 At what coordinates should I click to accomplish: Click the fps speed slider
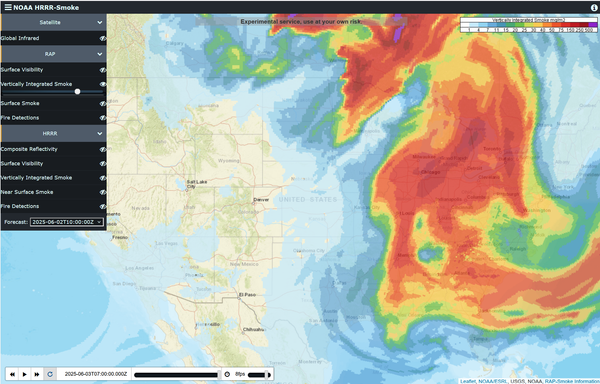click(x=259, y=374)
